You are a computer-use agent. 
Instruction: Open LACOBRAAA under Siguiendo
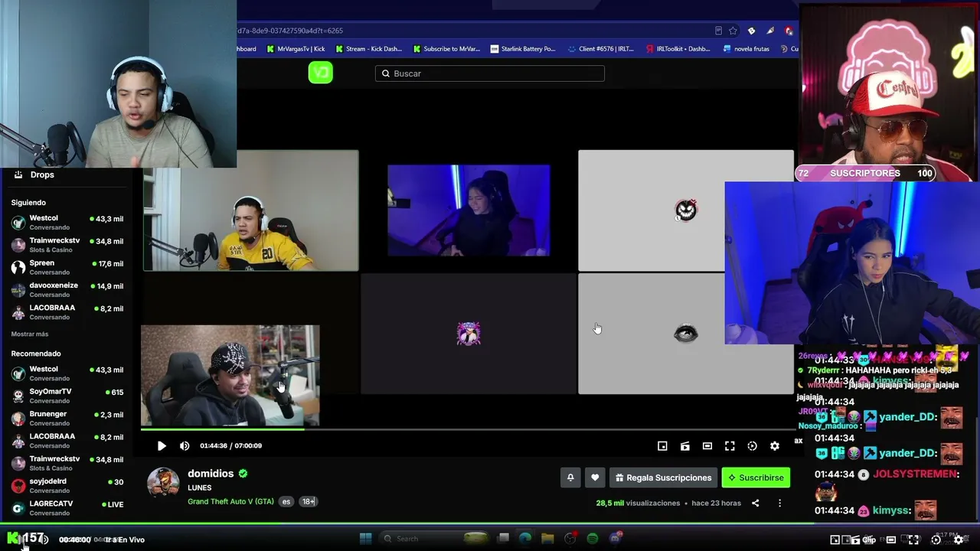pos(67,312)
